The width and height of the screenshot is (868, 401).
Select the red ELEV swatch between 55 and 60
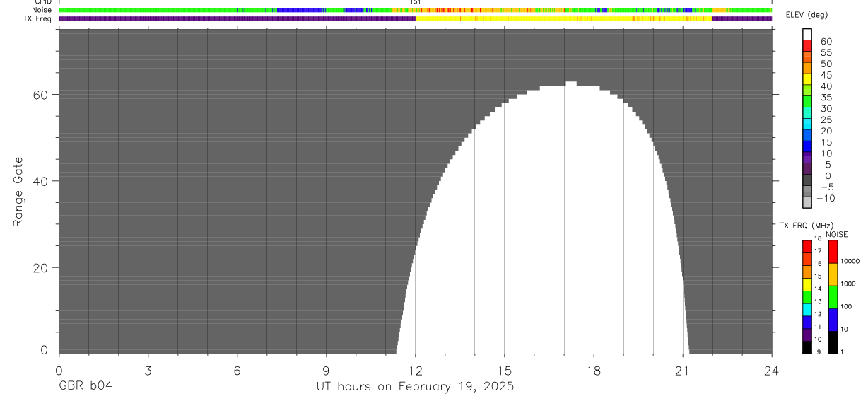point(807,46)
